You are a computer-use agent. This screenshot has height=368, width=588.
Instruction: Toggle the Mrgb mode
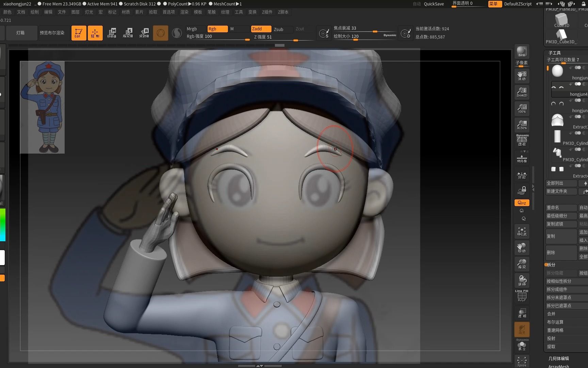[196, 29]
